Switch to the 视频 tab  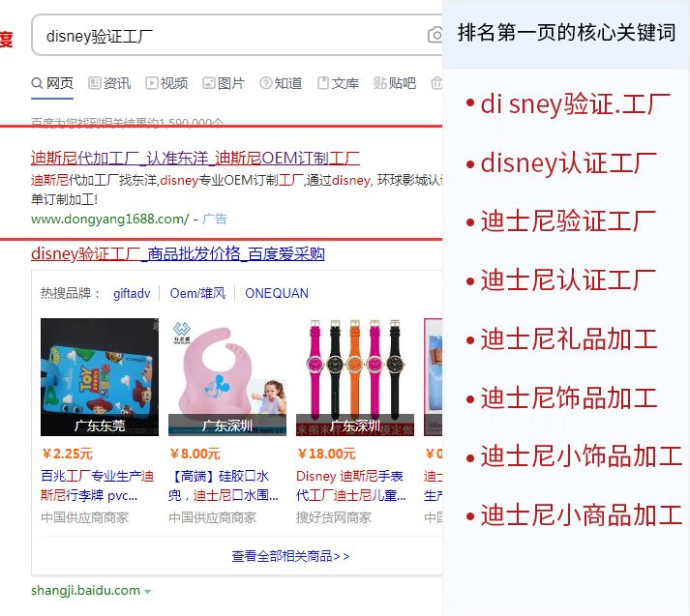(166, 83)
